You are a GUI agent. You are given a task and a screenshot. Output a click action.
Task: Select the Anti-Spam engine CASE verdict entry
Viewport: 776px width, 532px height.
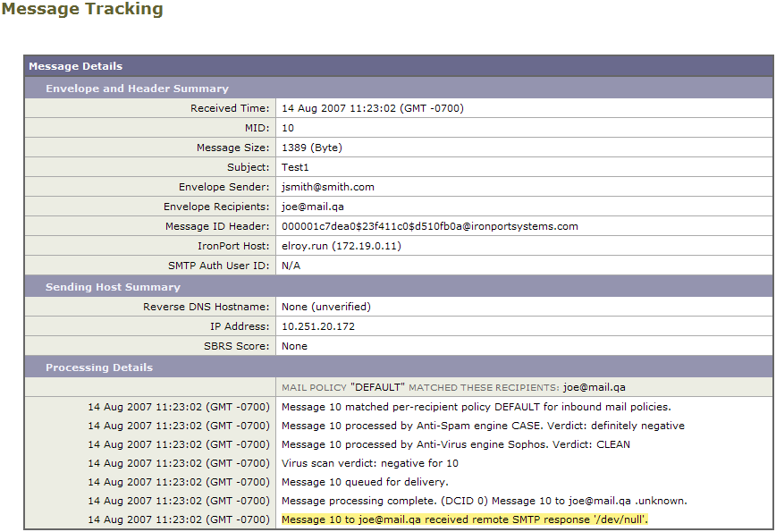click(483, 426)
